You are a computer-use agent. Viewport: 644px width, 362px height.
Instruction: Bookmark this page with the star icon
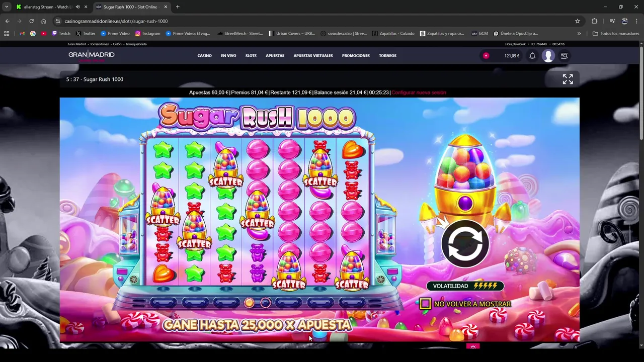pyautogui.click(x=578, y=21)
